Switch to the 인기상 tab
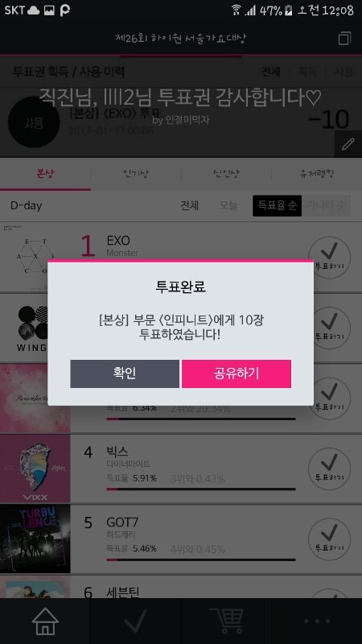The height and width of the screenshot is (644, 362). (x=135, y=174)
